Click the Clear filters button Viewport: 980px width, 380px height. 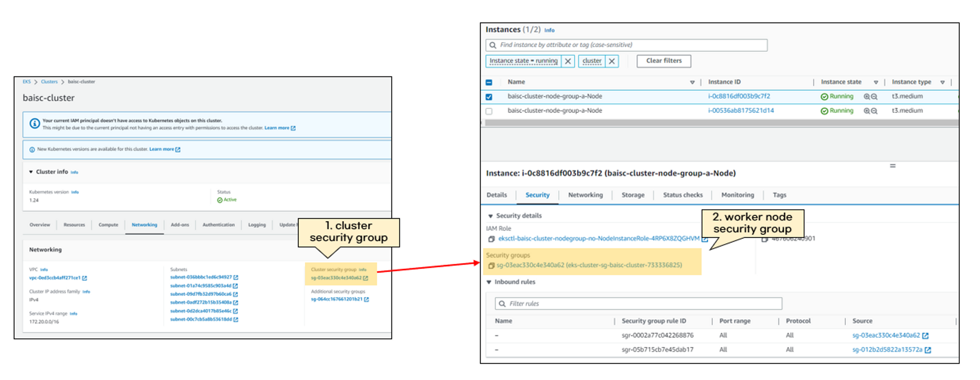coord(664,61)
